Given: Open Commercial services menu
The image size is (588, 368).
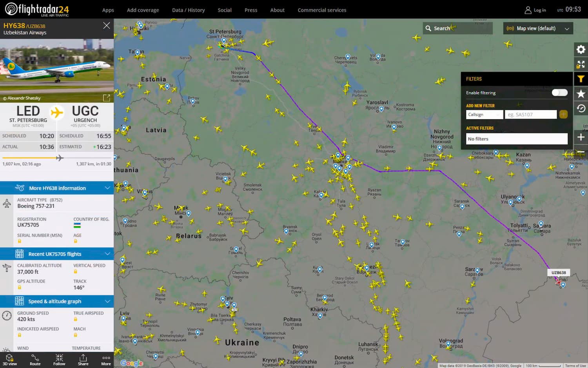Looking at the screenshot, I should click(322, 10).
